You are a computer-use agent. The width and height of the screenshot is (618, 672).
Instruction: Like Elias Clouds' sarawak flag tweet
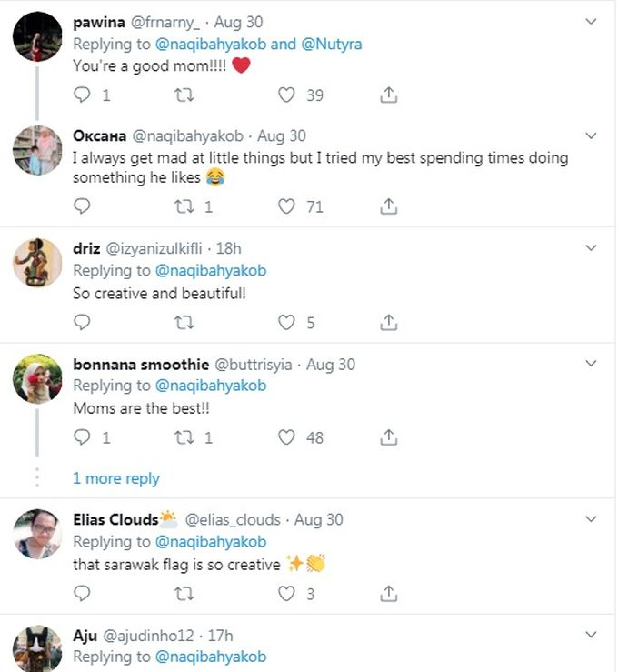pos(287,594)
